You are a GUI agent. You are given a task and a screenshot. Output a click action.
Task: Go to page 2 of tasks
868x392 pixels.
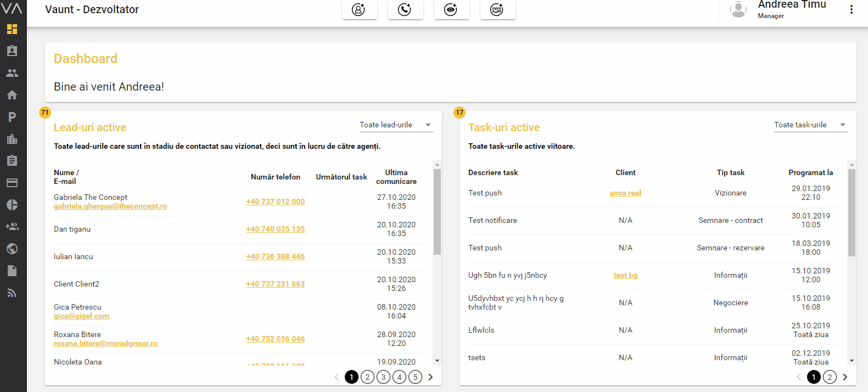[x=830, y=377]
